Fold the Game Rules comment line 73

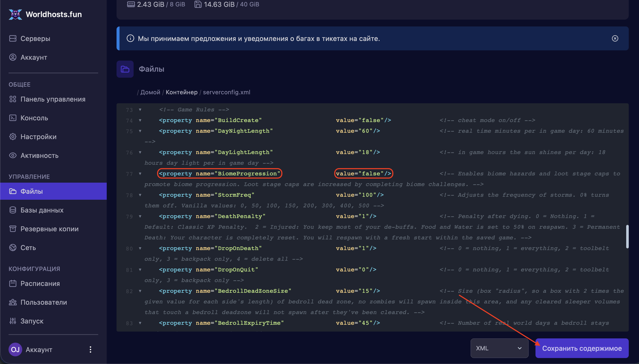click(x=140, y=109)
